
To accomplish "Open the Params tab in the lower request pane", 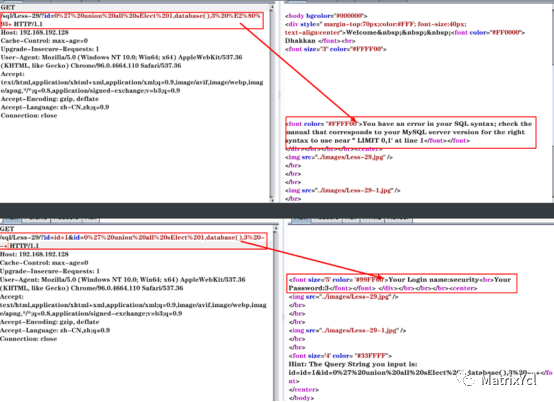I will tap(36, 219).
